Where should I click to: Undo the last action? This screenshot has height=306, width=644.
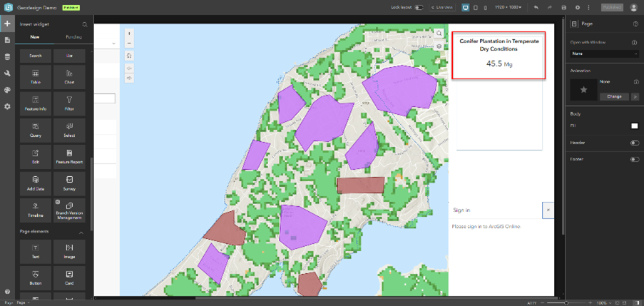click(x=536, y=7)
